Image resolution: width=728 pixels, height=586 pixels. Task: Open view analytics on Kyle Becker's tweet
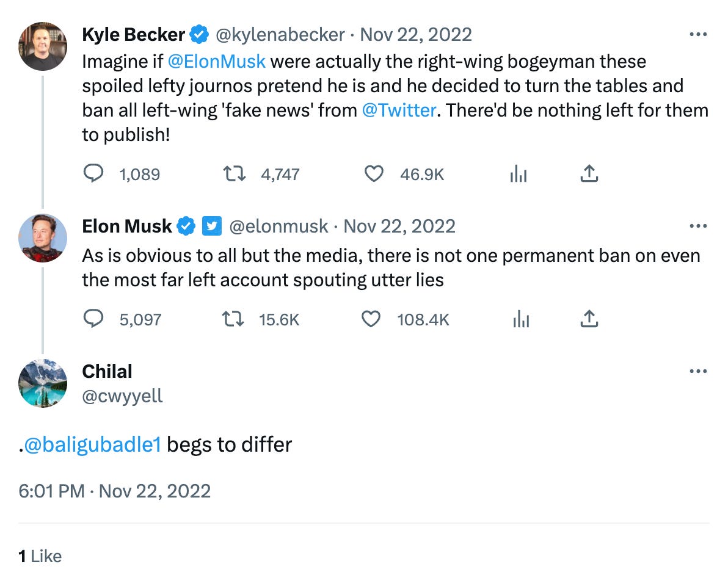pyautogui.click(x=519, y=174)
